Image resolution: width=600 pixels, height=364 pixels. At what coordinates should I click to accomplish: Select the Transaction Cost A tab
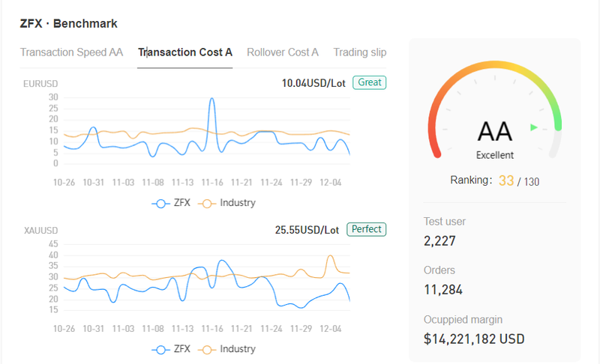click(x=185, y=52)
